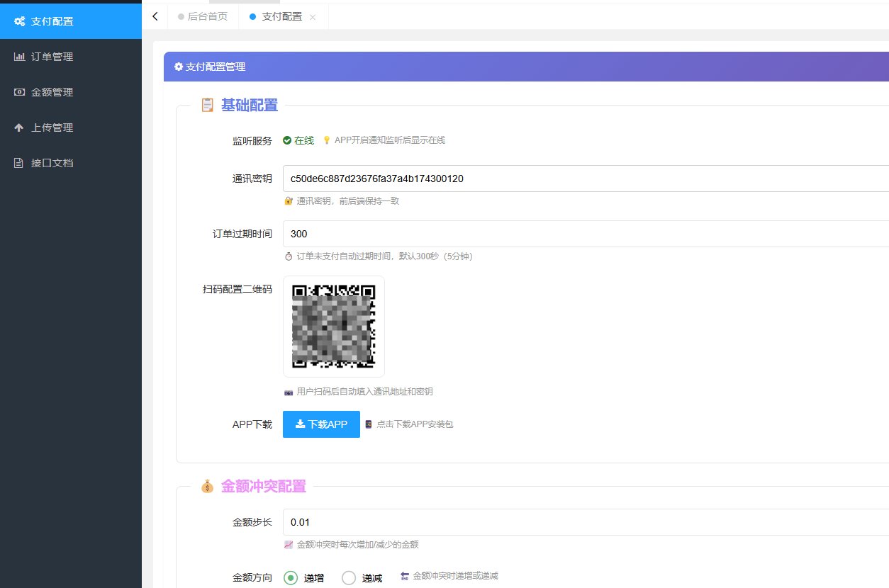
Task: Click the up arrow icon beside 上传管理
Action: 19,128
